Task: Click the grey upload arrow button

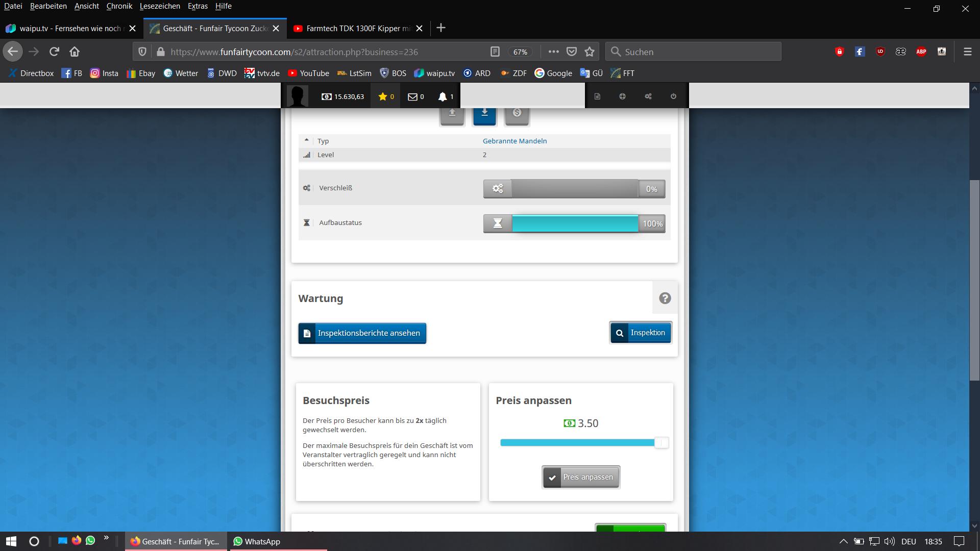Action: [x=452, y=114]
